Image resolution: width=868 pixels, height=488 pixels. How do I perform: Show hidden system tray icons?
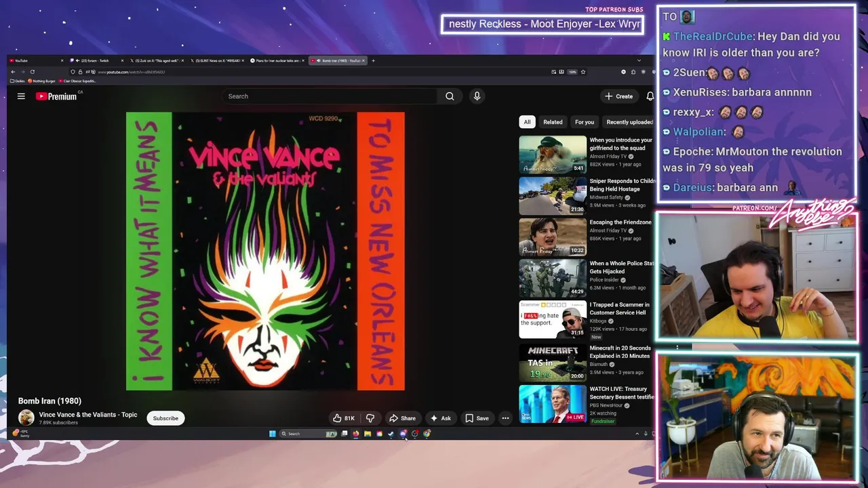(637, 434)
